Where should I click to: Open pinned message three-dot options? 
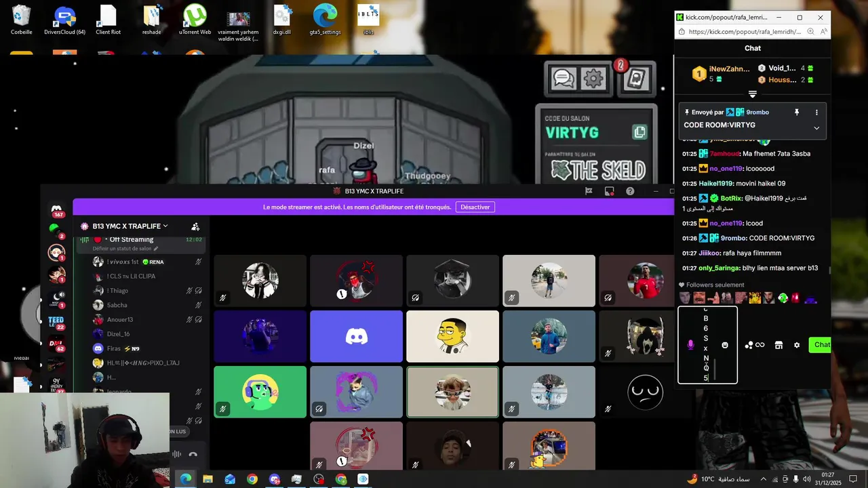(x=816, y=113)
